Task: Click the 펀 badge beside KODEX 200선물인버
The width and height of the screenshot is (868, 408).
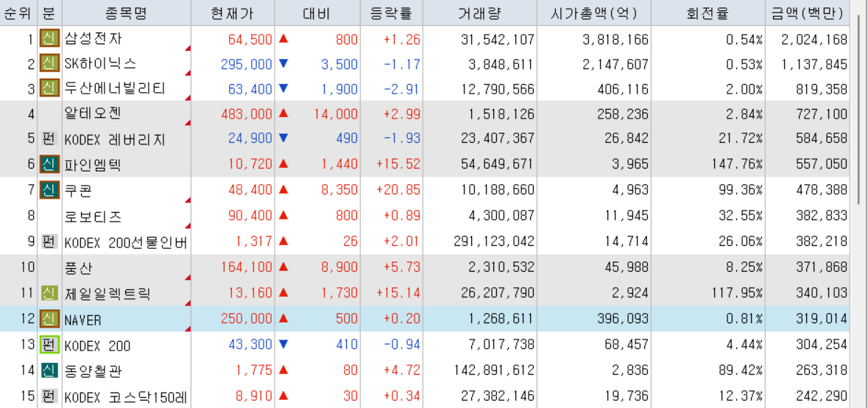Action: [49, 242]
